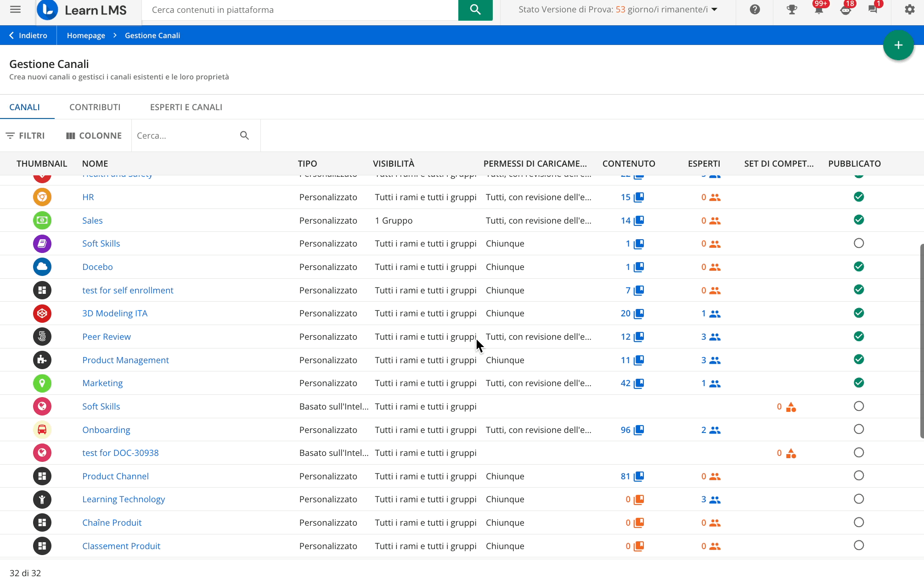The image size is (924, 584).
Task: Click the Docebo cloud thumbnail
Action: tap(42, 267)
